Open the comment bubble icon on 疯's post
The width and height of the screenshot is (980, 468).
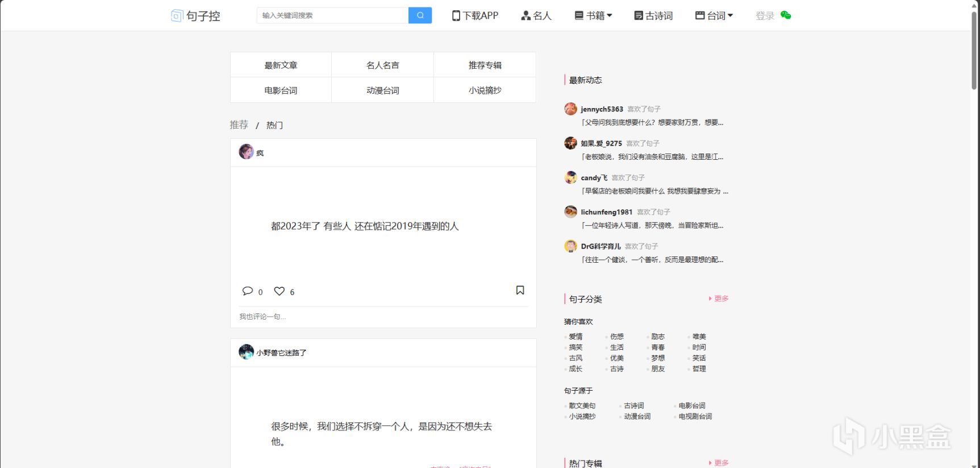248,291
